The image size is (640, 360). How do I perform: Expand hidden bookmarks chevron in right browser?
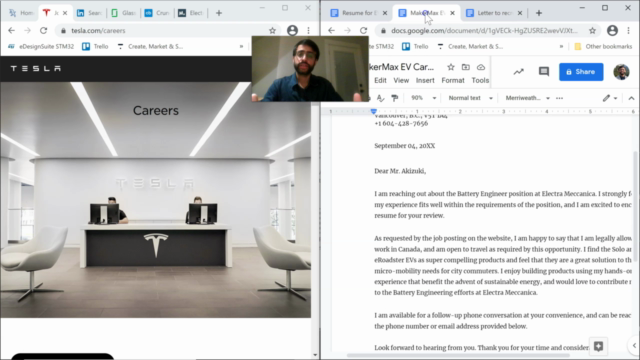tap(561, 47)
